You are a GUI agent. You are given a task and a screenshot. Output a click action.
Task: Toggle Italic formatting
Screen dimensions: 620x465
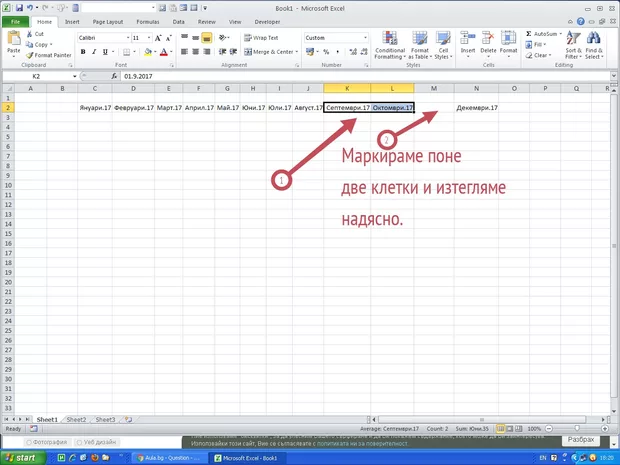94,52
